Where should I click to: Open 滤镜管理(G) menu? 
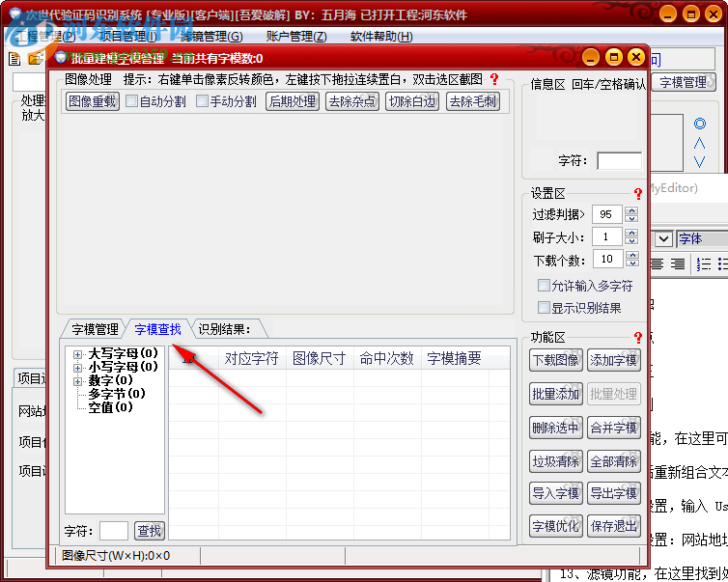(211, 37)
